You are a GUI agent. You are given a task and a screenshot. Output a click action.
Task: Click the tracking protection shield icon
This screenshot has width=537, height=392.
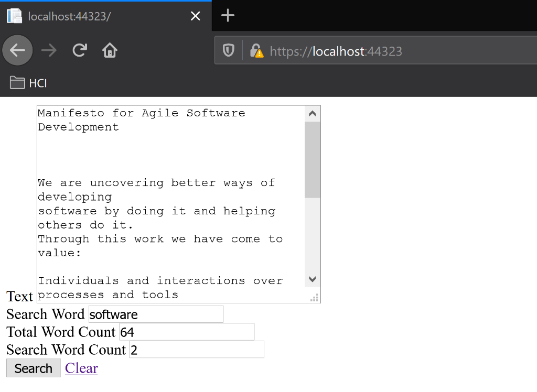coord(229,51)
